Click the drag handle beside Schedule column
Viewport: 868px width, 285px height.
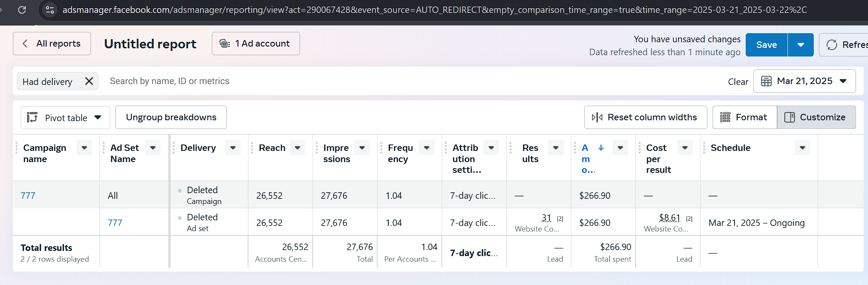(x=704, y=148)
